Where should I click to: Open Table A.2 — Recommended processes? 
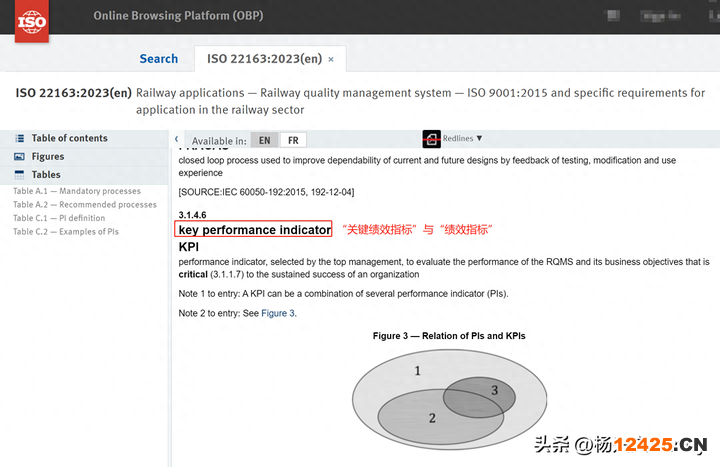tap(85, 205)
